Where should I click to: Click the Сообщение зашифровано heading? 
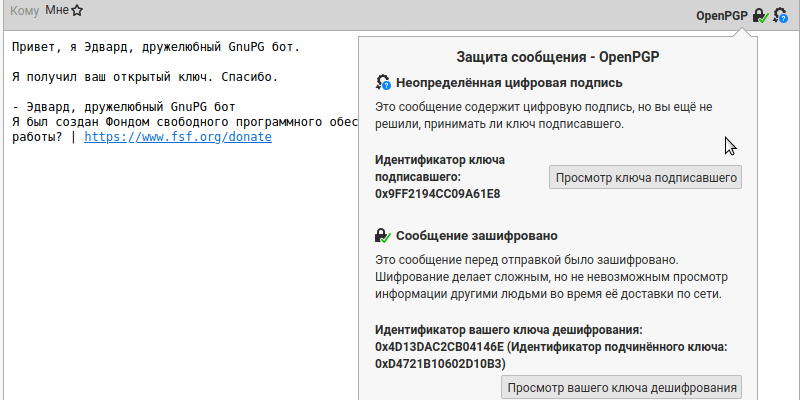click(x=477, y=236)
